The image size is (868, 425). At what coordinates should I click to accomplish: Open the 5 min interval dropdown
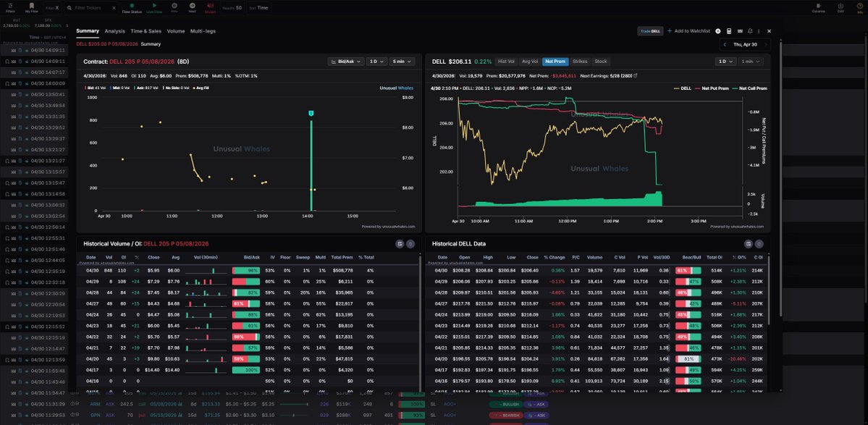click(402, 62)
